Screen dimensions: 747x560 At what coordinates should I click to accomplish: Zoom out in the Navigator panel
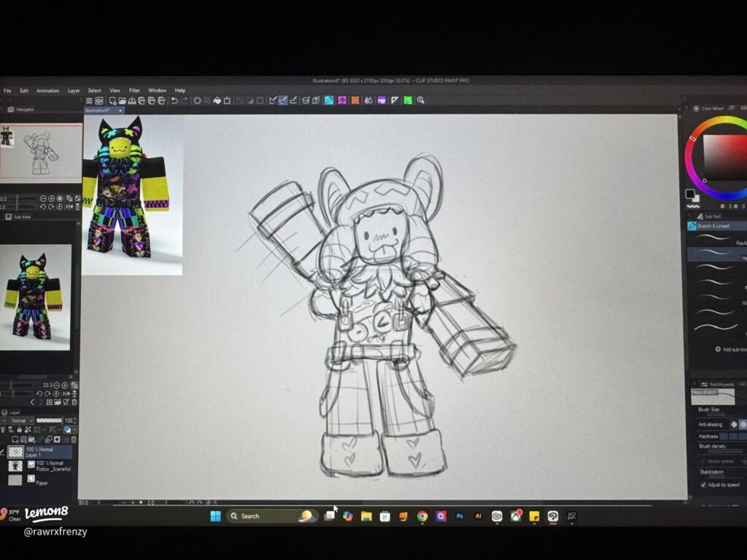(43, 198)
